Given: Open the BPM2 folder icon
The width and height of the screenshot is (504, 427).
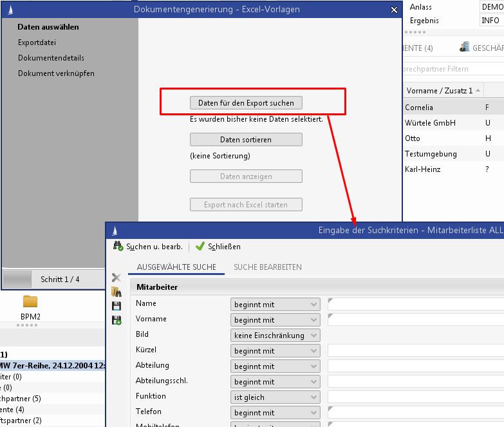Looking at the screenshot, I should pos(30,301).
